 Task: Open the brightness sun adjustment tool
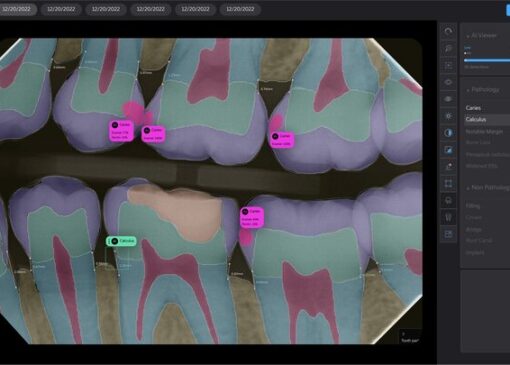pos(448,116)
